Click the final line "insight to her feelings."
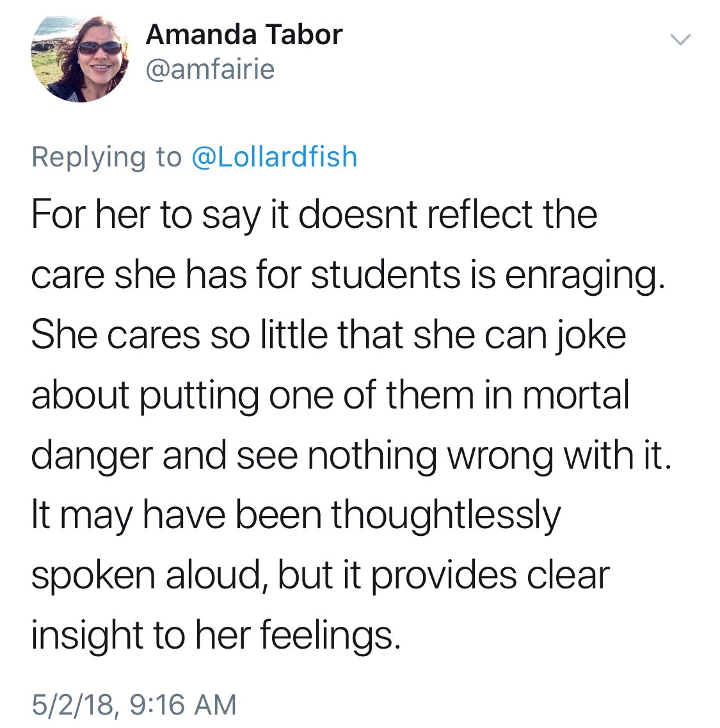This screenshot has width=720, height=728. (216, 635)
